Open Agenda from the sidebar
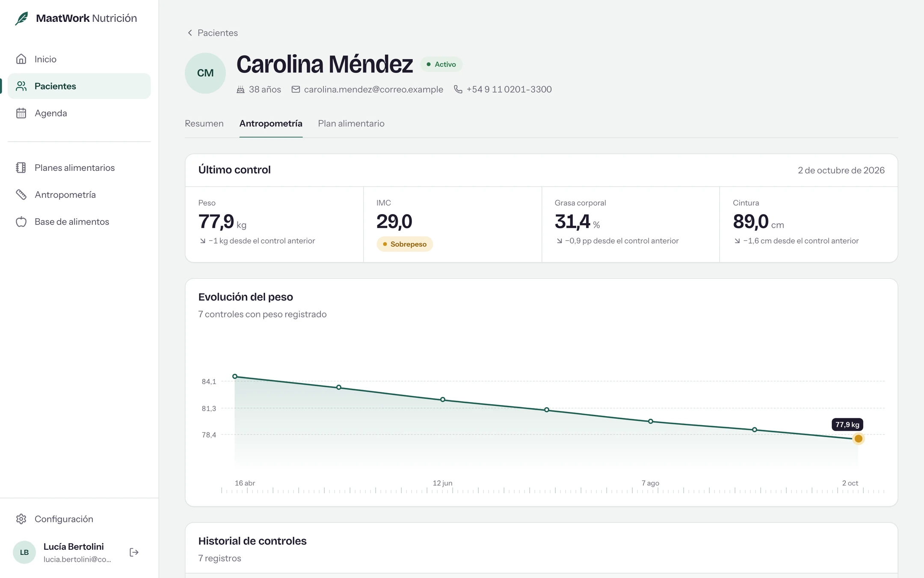This screenshot has width=924, height=578. coord(79,113)
